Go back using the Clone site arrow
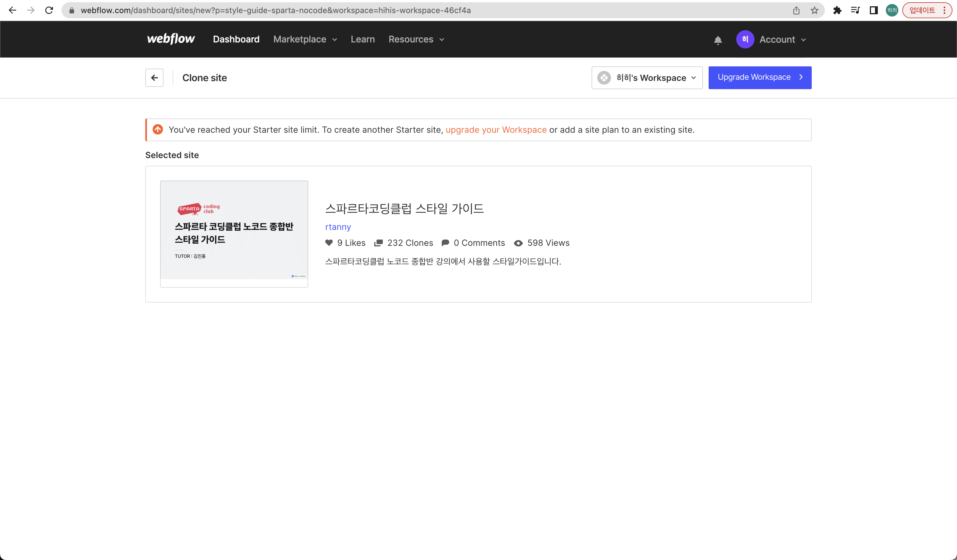The width and height of the screenshot is (957, 560). tap(154, 77)
